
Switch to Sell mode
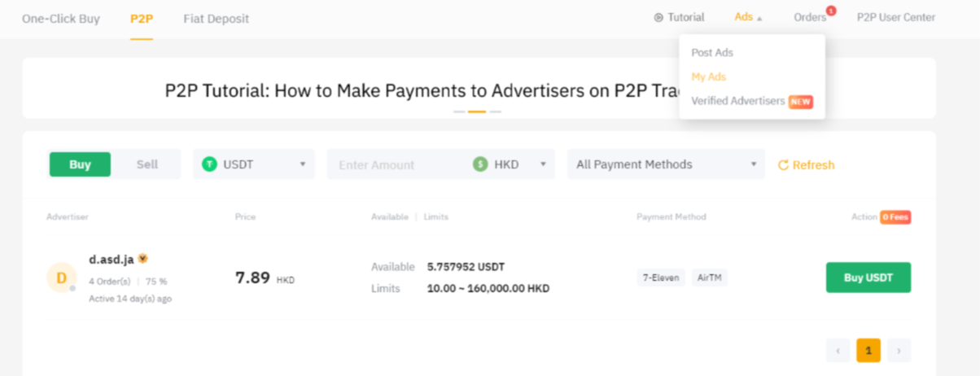point(147,164)
